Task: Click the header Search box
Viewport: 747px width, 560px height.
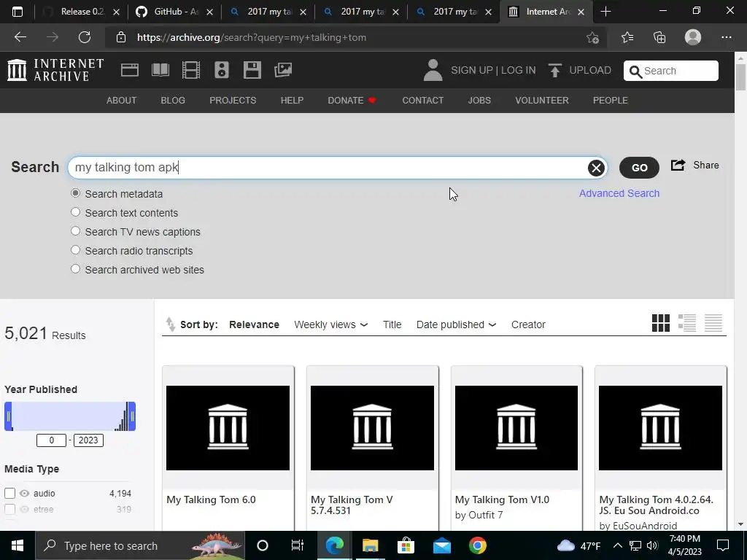Action: (x=671, y=71)
